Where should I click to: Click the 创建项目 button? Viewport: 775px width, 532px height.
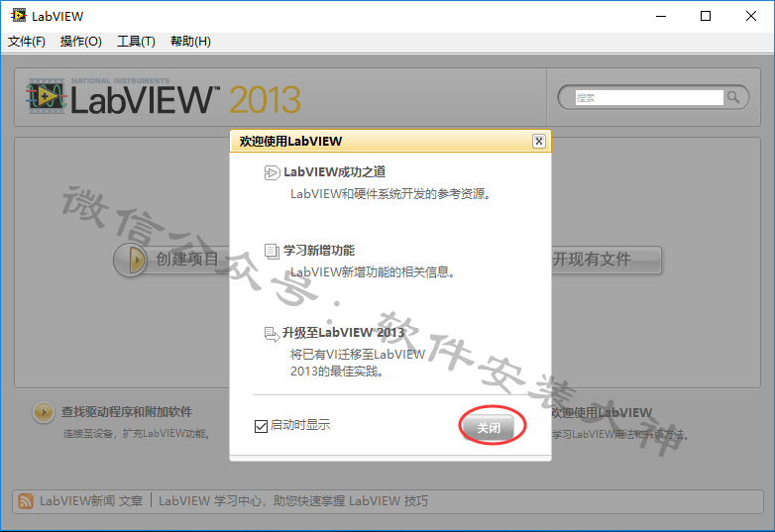(171, 260)
